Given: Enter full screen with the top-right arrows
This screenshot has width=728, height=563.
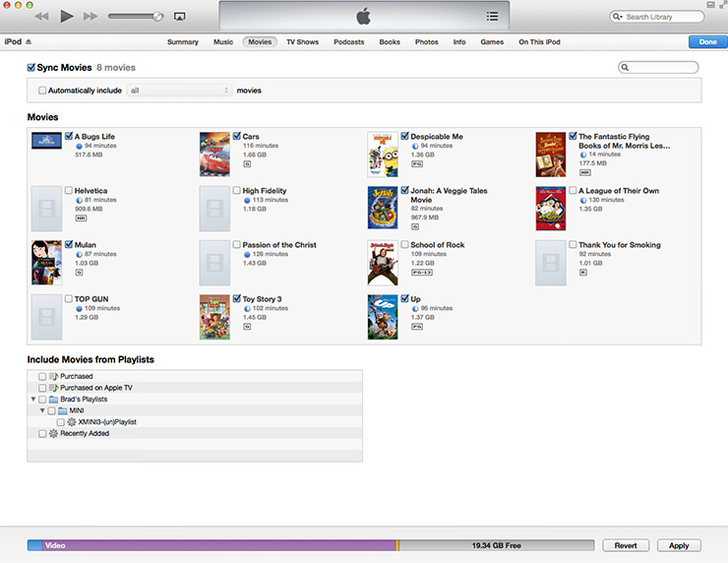Looking at the screenshot, I should 723,5.
